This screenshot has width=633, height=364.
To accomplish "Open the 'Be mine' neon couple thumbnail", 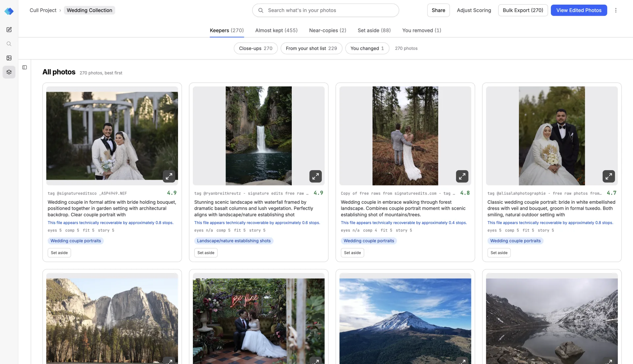I will pos(258,321).
